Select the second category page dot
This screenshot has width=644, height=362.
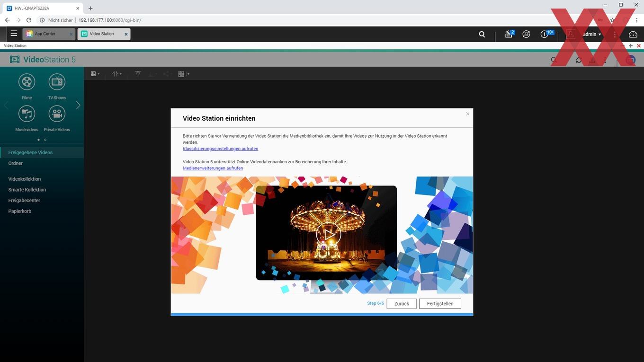coord(45,140)
